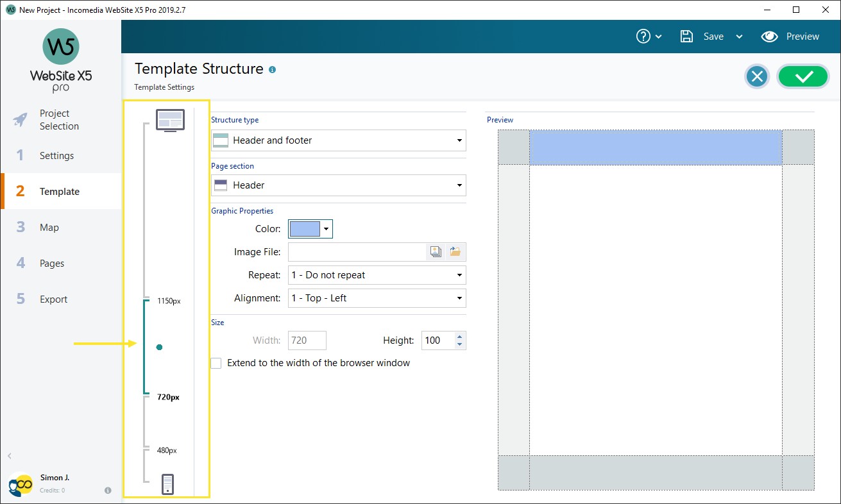841x504 pixels.
Task: Click the info icon beside Template Structure
Action: [x=273, y=69]
